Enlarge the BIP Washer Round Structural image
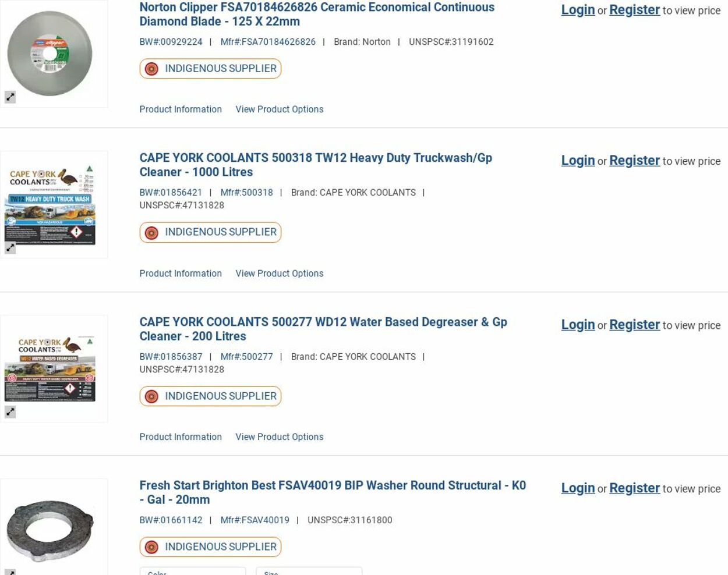The height and width of the screenshot is (575, 728). 10,572
